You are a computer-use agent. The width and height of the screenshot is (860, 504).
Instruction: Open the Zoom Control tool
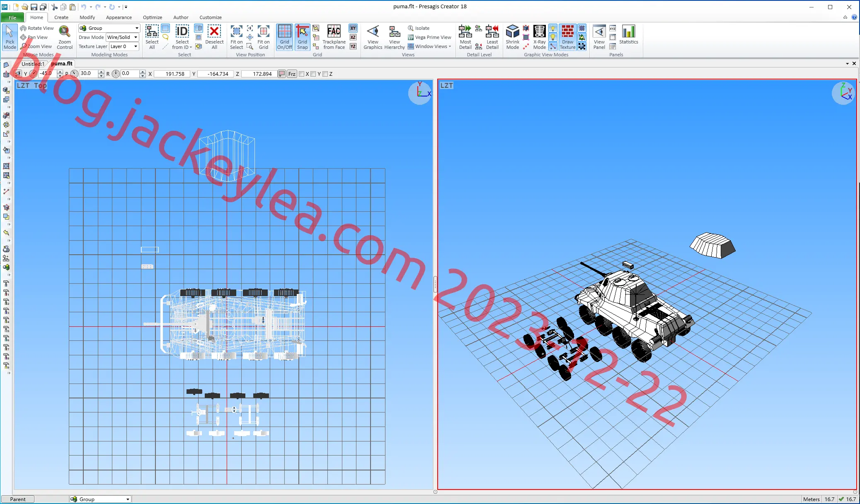(x=65, y=37)
